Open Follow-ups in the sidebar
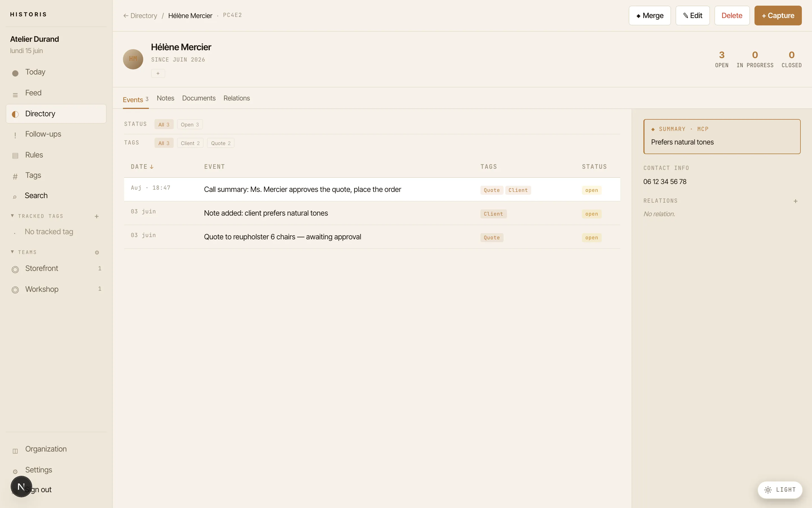Viewport: 812px width, 508px height. [56, 134]
